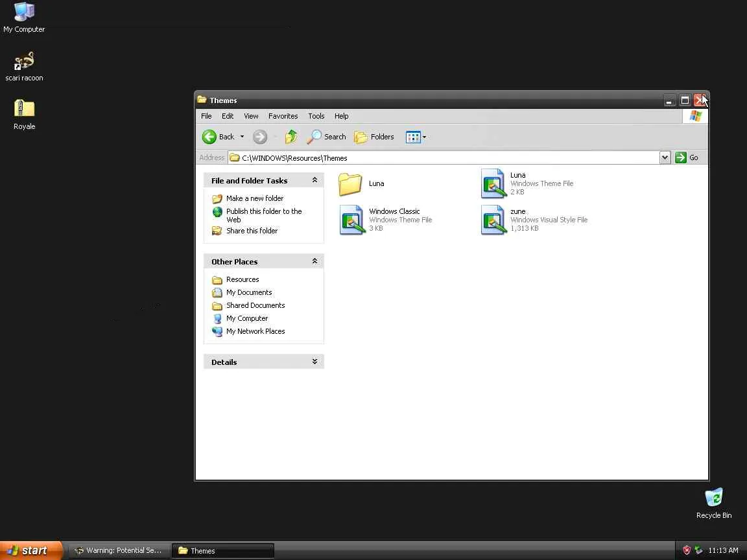
Task: Minimize the Themes window
Action: pos(669,100)
